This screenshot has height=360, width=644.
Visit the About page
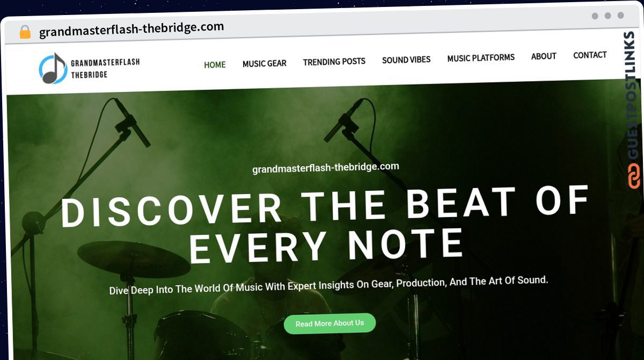tap(544, 56)
